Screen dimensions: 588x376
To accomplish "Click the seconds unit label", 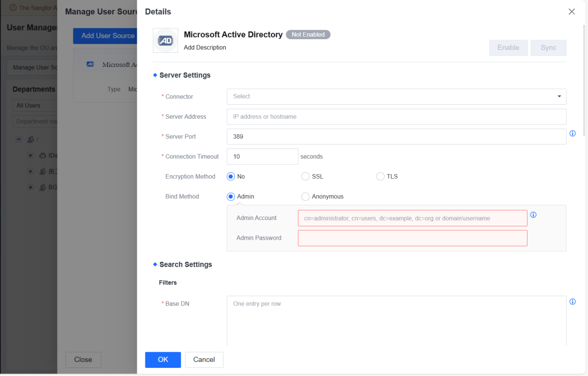I will [x=311, y=157].
